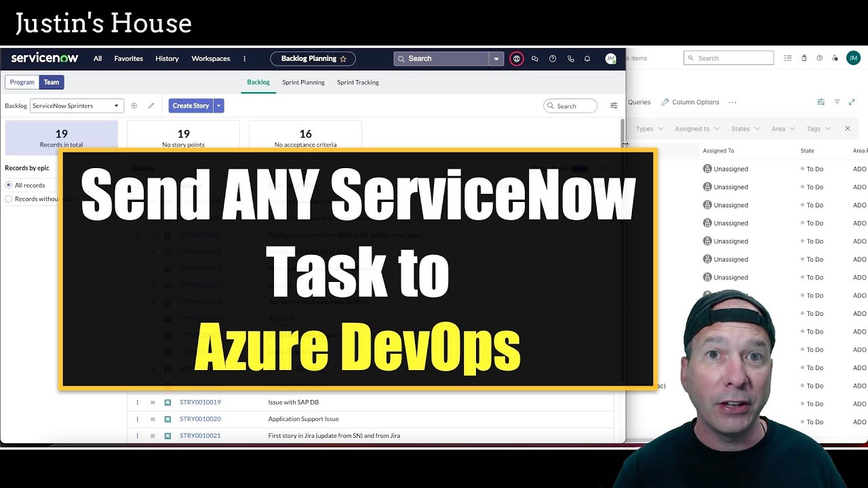
Task: Close the Azure DevOps filter bar
Action: click(848, 129)
